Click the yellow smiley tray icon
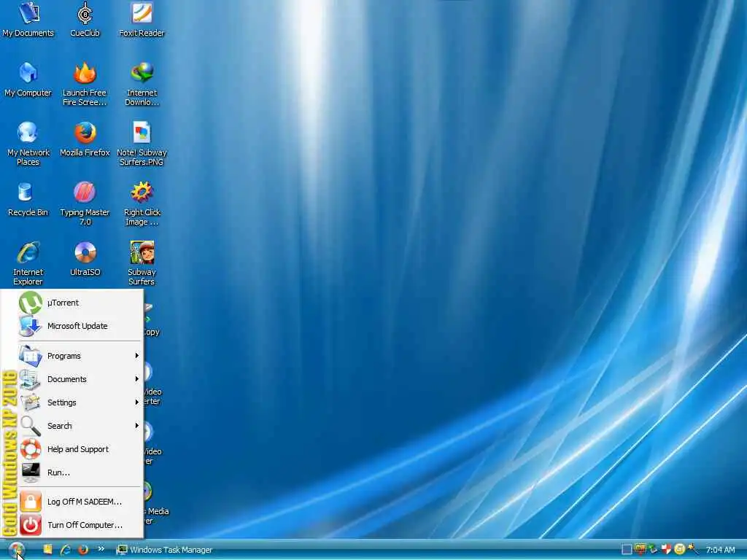Screen dimensions: 747x560 pyautogui.click(x=679, y=550)
